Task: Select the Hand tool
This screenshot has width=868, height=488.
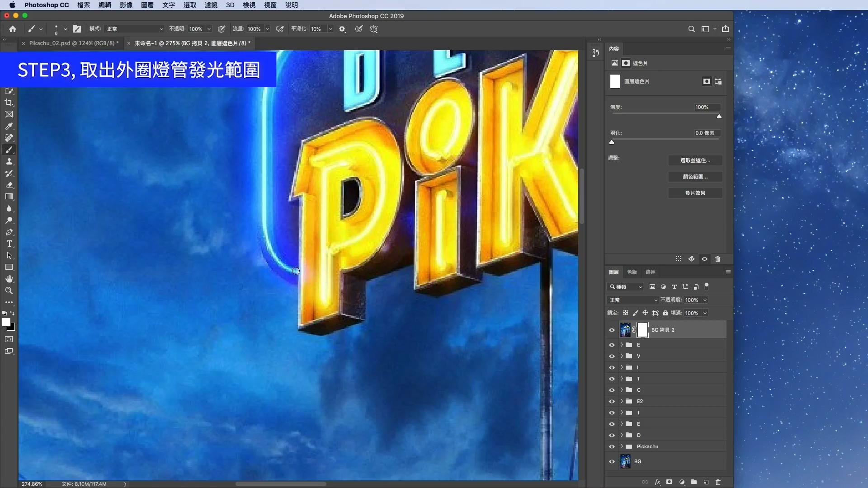Action: click(9, 279)
